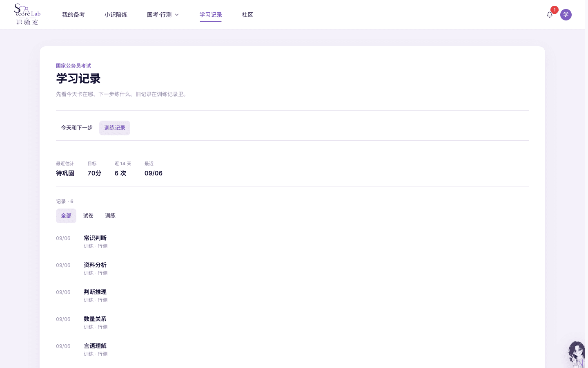Image resolution: width=588 pixels, height=368 pixels.
Task: Select the 训练记录 tab
Action: point(115,128)
